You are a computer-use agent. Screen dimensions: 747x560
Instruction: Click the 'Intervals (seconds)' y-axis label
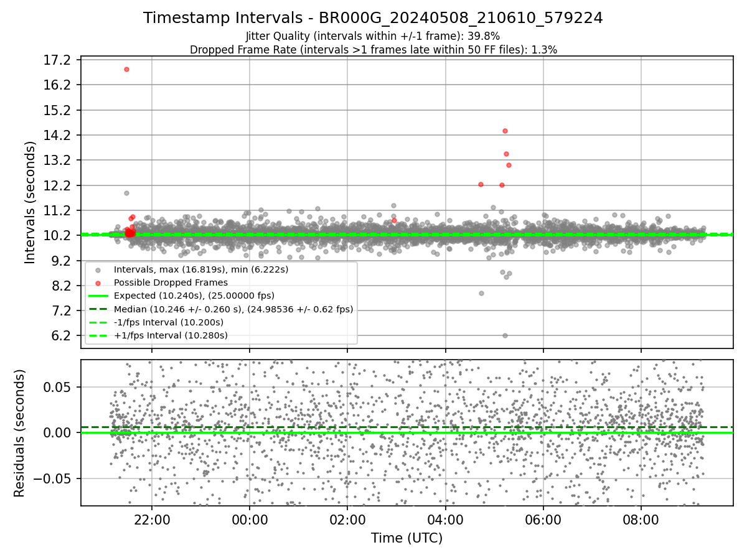(x=31, y=202)
